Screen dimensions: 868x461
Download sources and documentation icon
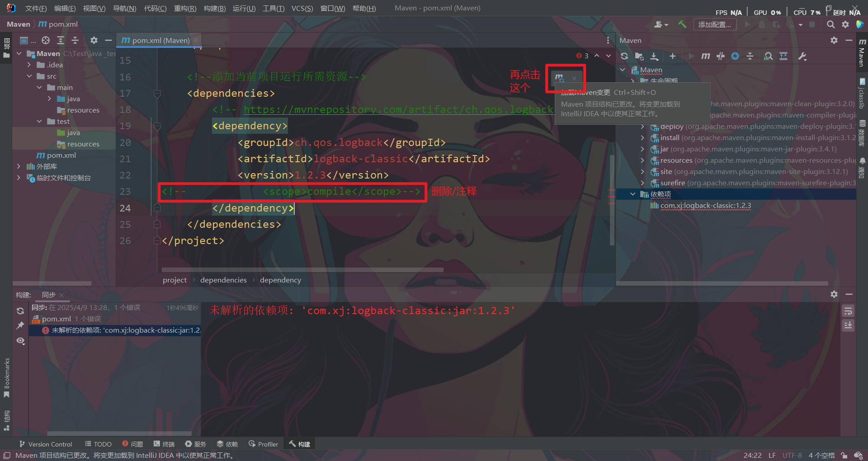654,56
